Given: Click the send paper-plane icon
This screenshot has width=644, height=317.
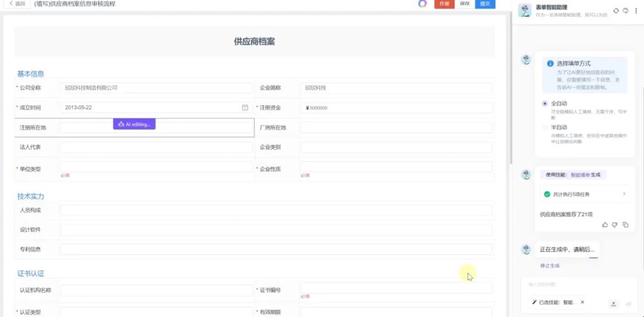Looking at the screenshot, I should coord(627,304).
